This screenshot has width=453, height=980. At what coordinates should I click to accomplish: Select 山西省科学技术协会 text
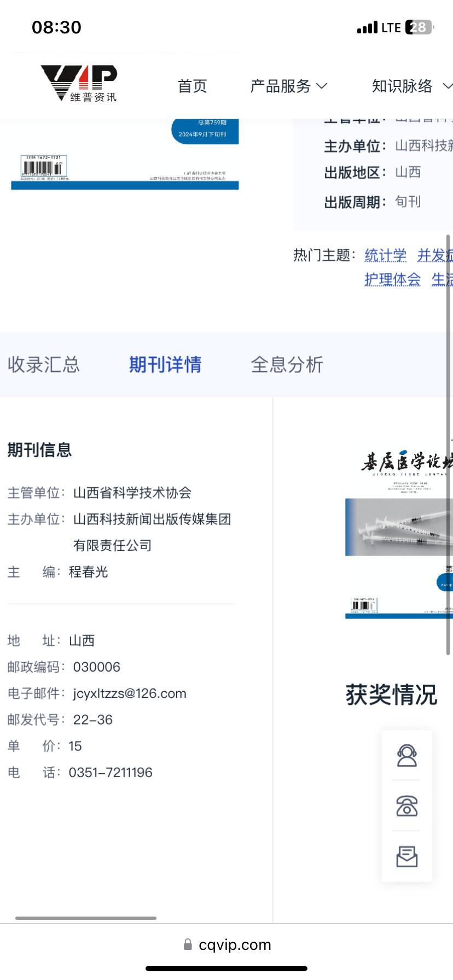(132, 493)
